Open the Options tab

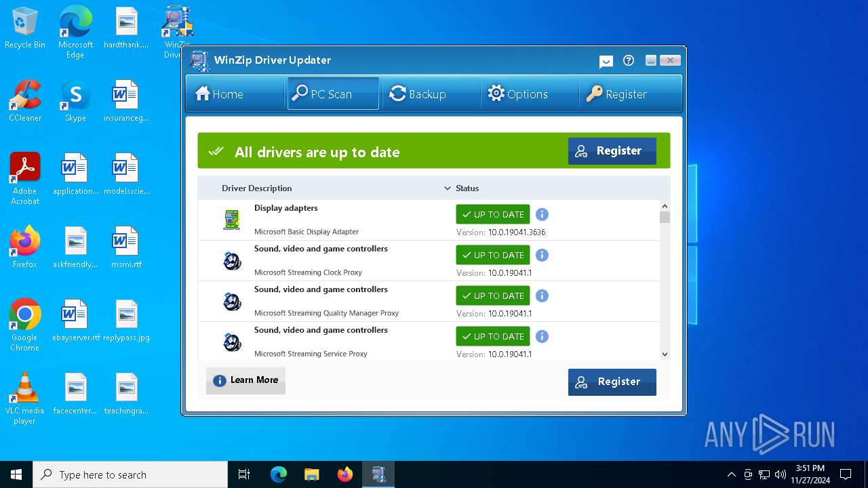point(530,94)
